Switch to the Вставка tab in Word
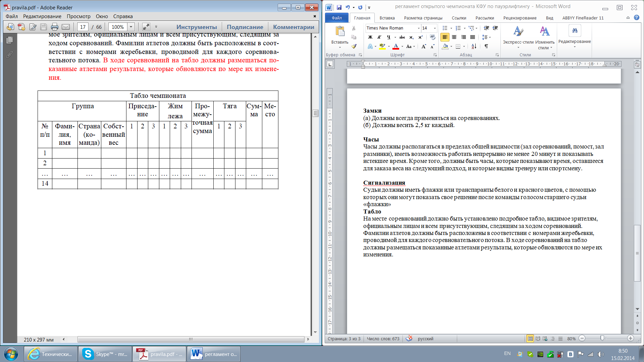 [387, 18]
